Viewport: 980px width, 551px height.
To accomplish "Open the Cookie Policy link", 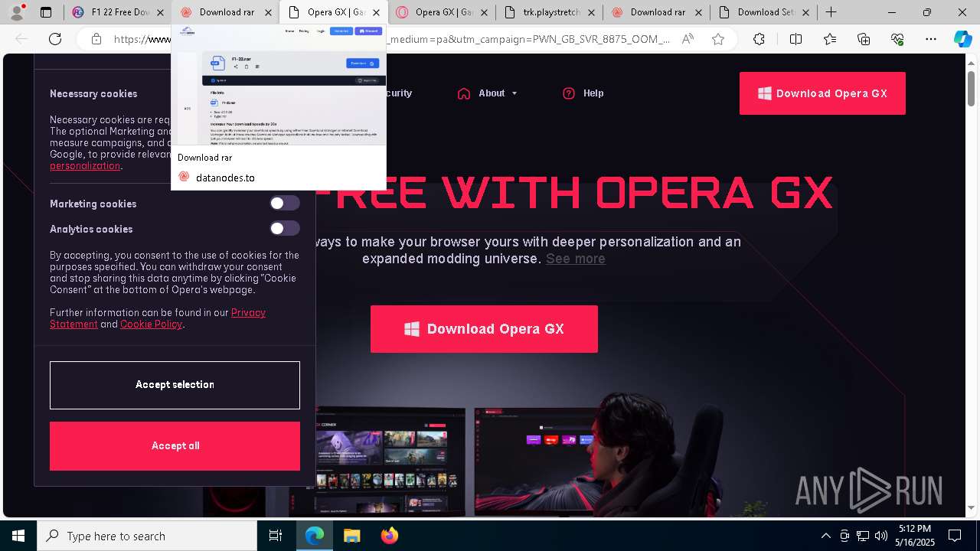I will coord(151,324).
